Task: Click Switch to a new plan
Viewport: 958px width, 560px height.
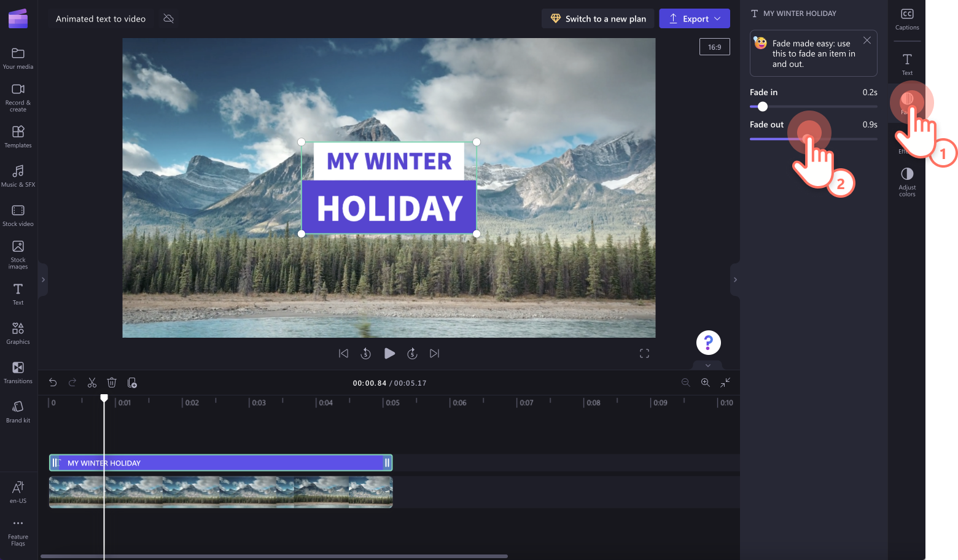Action: (598, 18)
